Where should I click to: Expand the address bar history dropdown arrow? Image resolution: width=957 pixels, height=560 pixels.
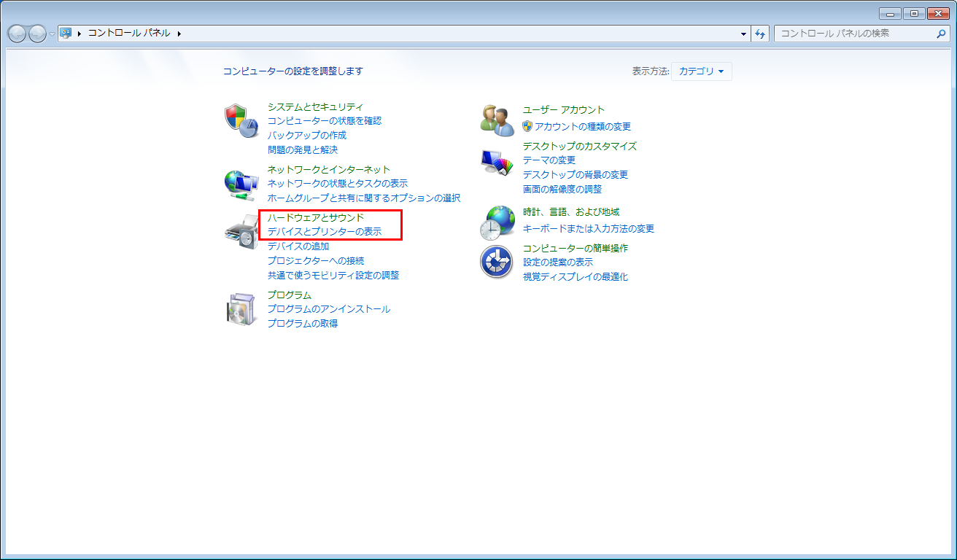tap(743, 34)
